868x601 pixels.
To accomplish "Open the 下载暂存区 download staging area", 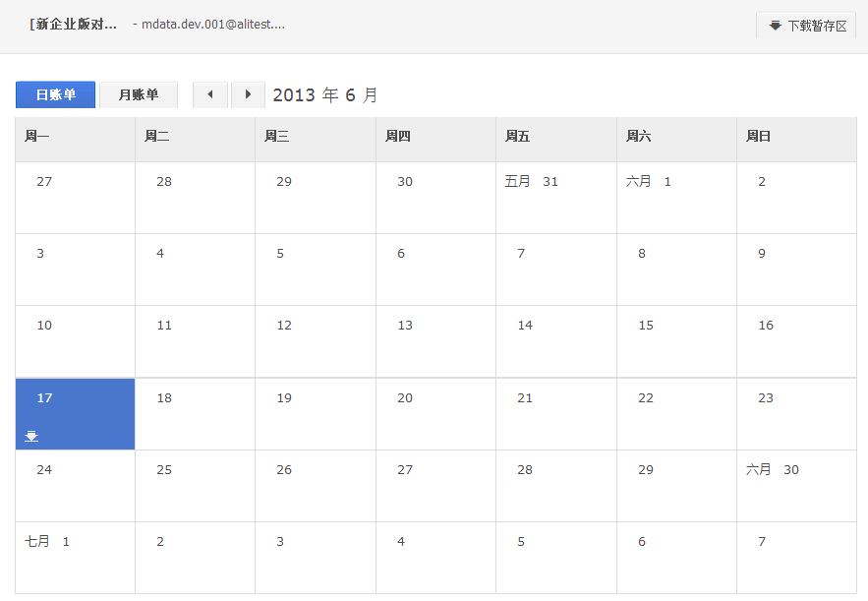I will pos(806,26).
